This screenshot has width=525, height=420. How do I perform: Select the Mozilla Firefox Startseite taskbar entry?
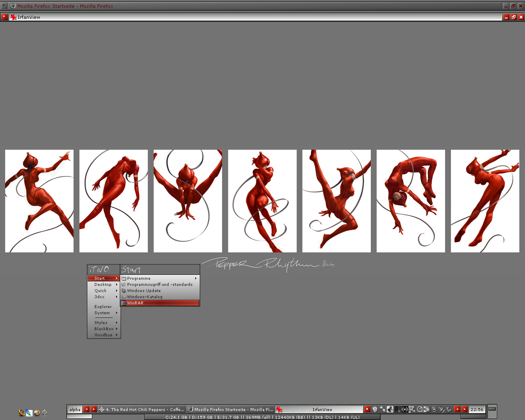(x=231, y=409)
